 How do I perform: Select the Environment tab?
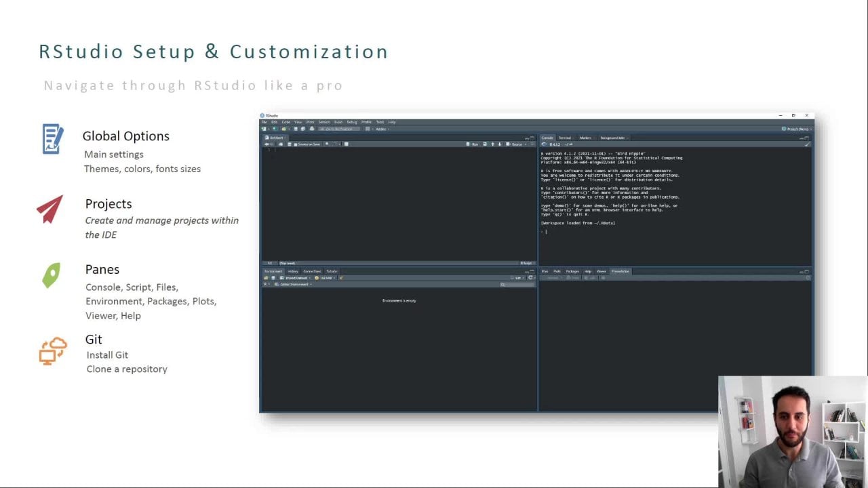274,271
